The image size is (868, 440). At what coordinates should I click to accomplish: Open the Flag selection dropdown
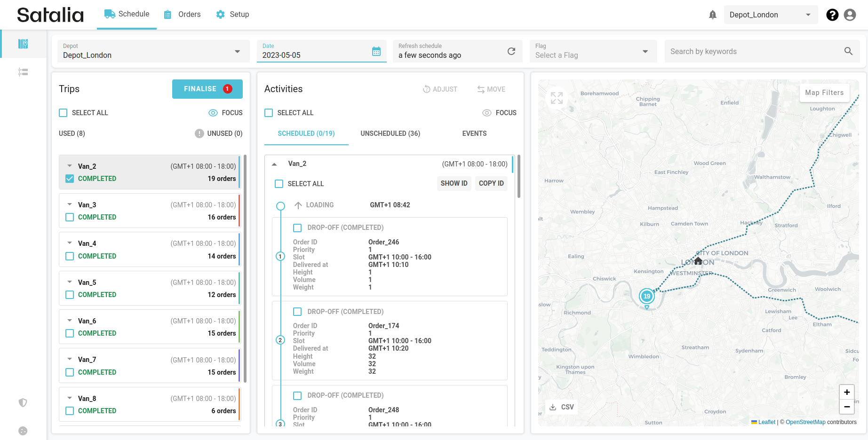[x=592, y=51]
